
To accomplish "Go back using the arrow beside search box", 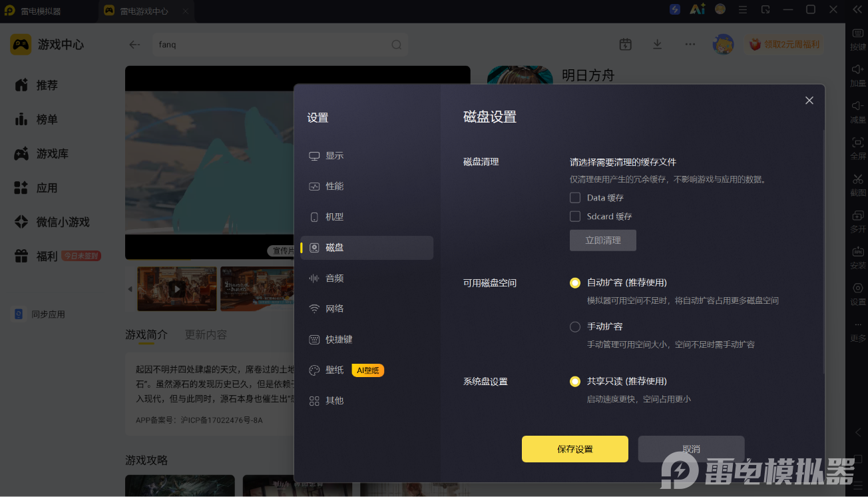I will (x=134, y=45).
